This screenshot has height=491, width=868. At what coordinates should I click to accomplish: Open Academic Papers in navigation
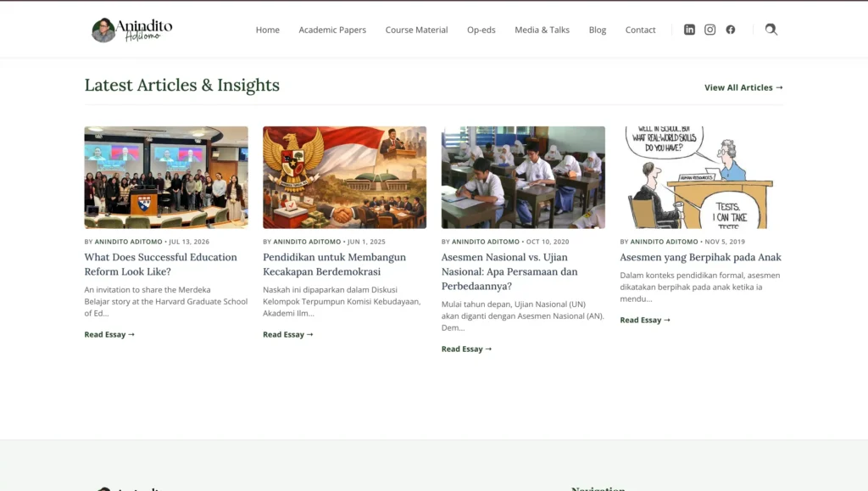(x=332, y=30)
